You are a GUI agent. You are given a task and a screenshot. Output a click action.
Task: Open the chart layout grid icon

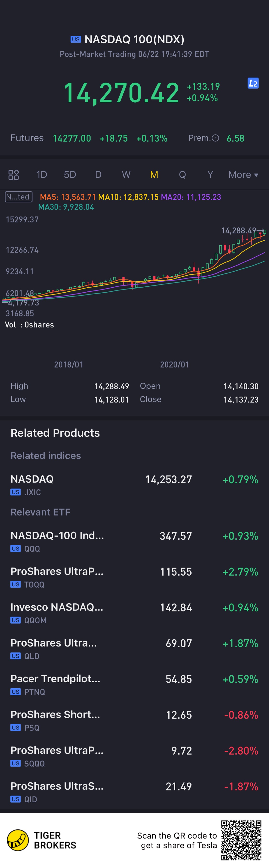pyautogui.click(x=13, y=175)
